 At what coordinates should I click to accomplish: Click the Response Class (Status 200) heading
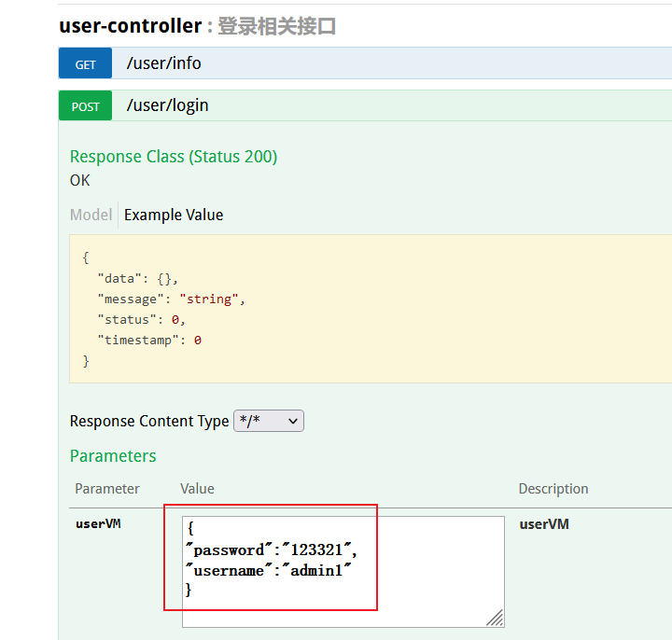(174, 157)
